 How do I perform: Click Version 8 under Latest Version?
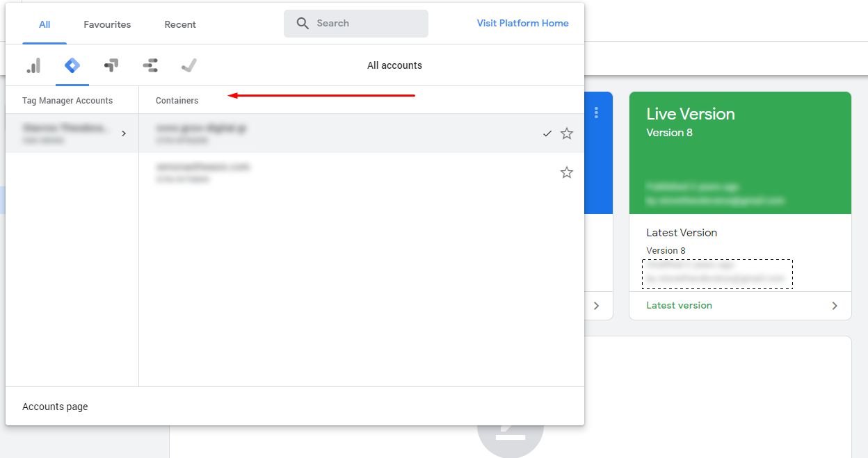click(x=666, y=250)
